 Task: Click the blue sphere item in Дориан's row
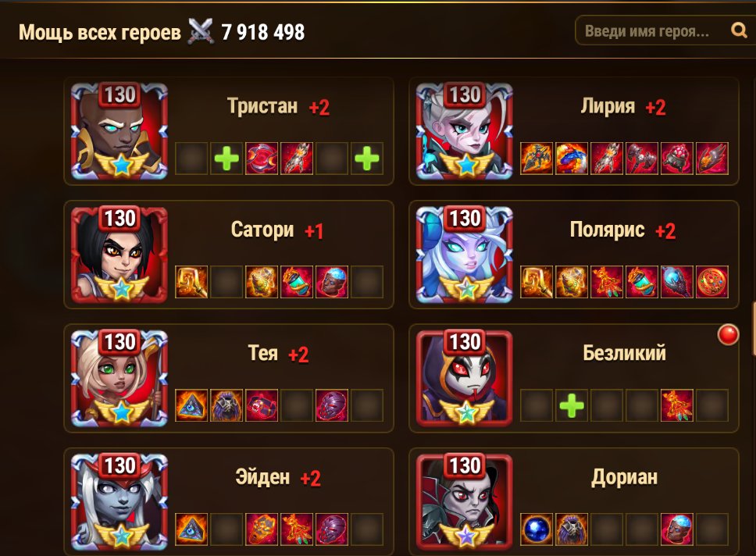[x=537, y=529]
